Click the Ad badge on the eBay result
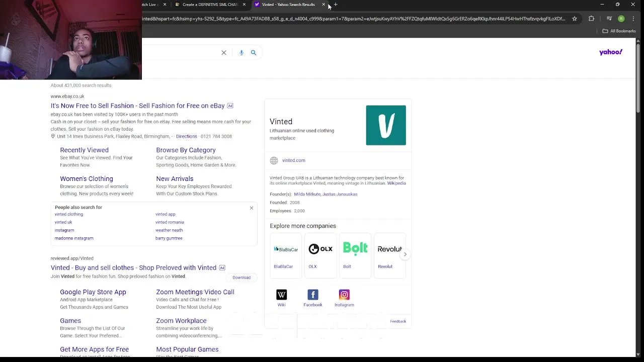This screenshot has width=644, height=362. tap(230, 106)
